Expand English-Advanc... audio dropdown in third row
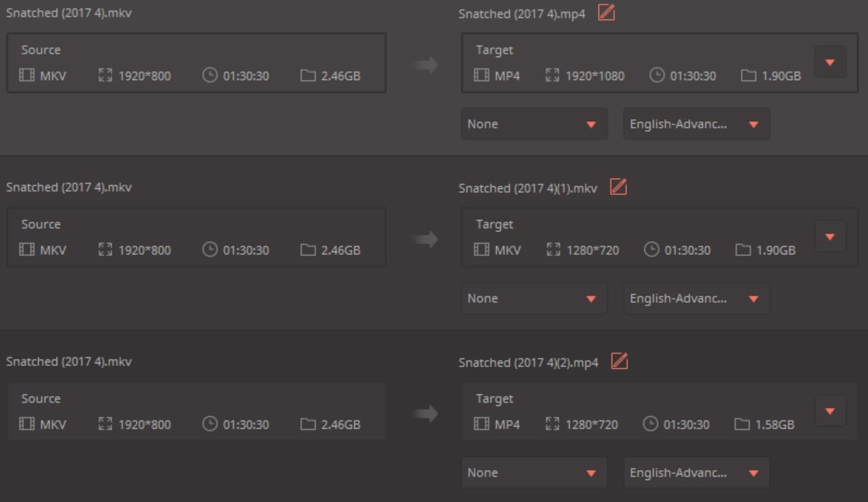868x502 pixels. 696,473
